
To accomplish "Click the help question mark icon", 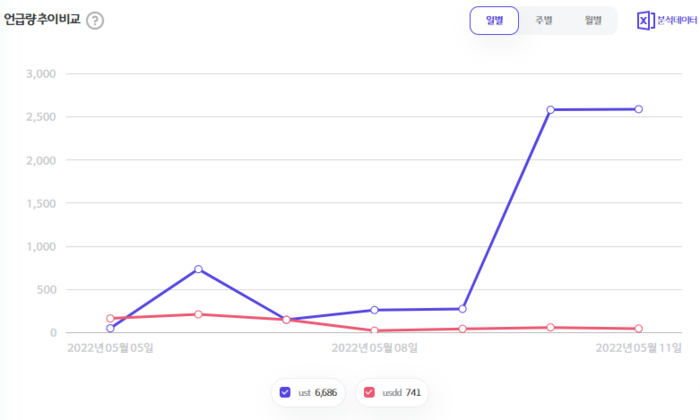I will click(x=95, y=21).
